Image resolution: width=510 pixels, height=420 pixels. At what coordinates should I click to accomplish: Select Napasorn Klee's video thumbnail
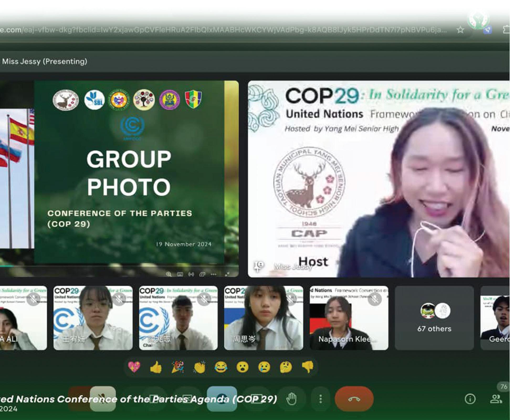[349, 318]
